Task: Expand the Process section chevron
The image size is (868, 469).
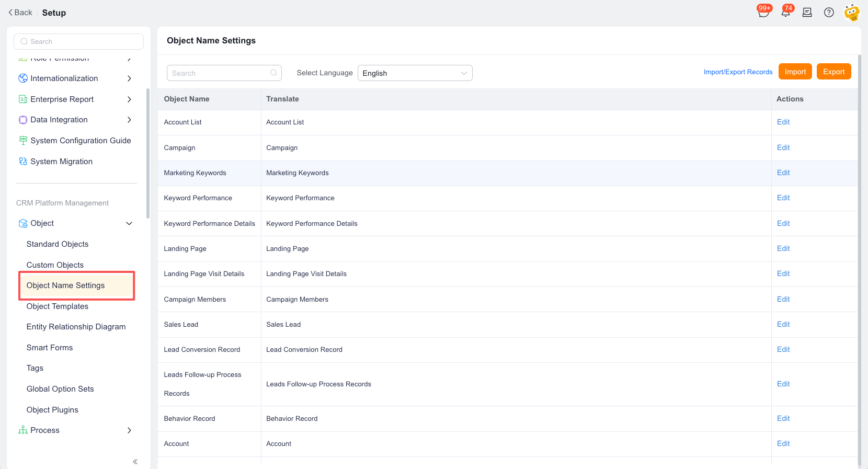Action: (x=129, y=430)
